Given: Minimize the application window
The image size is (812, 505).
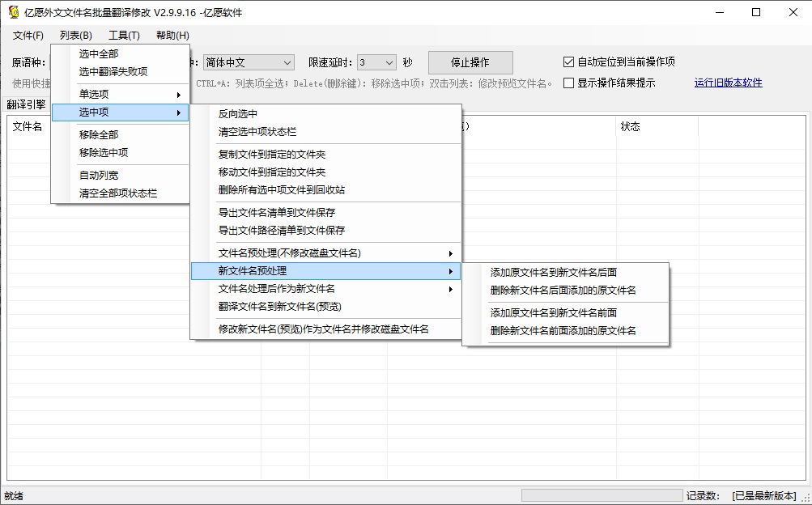Looking at the screenshot, I should coord(720,12).
